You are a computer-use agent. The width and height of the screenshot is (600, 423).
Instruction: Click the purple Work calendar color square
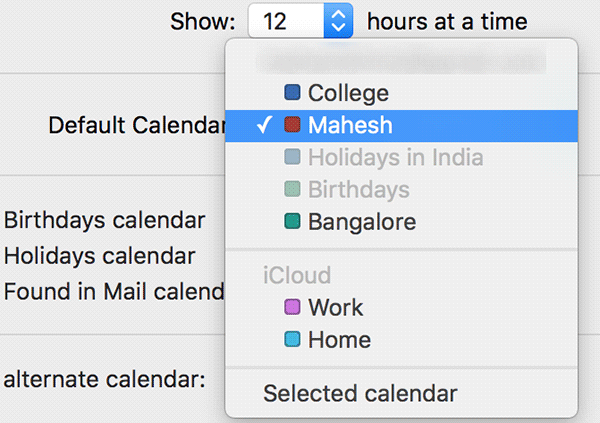coord(292,308)
